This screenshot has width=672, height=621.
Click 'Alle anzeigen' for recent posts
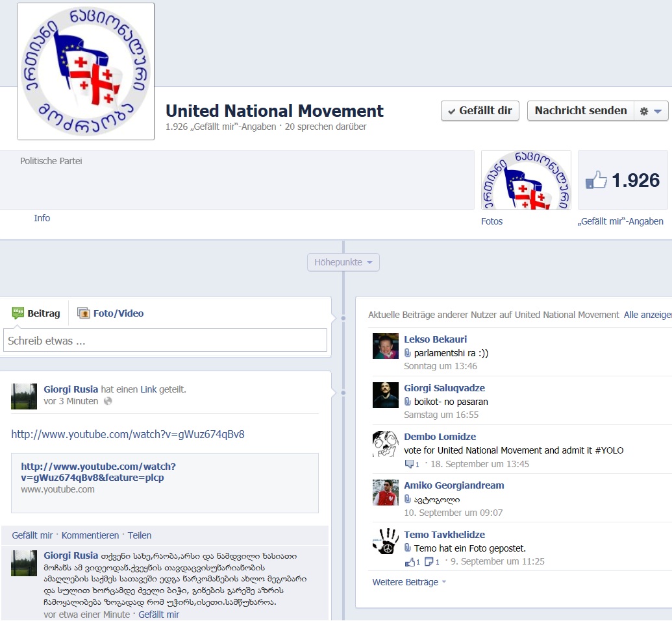647,315
